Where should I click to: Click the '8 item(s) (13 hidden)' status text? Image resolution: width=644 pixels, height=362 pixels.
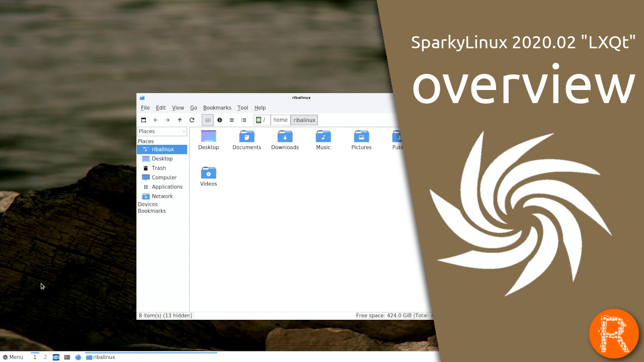[166, 316]
